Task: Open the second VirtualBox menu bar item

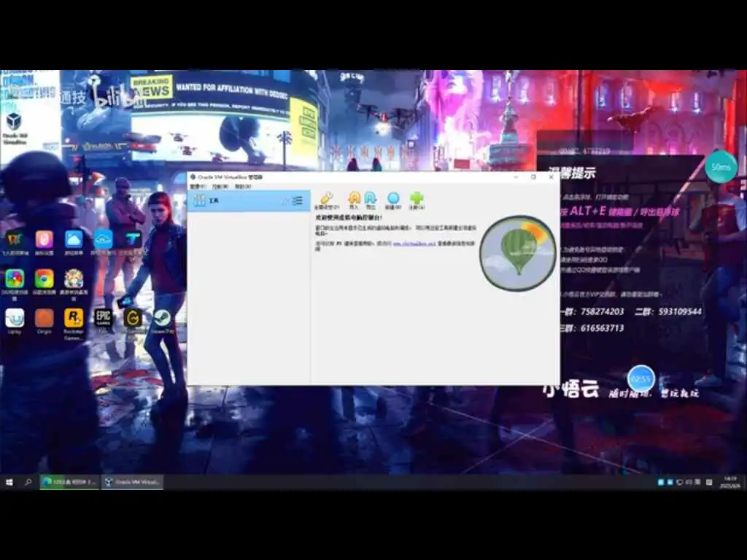Action: pyautogui.click(x=220, y=187)
